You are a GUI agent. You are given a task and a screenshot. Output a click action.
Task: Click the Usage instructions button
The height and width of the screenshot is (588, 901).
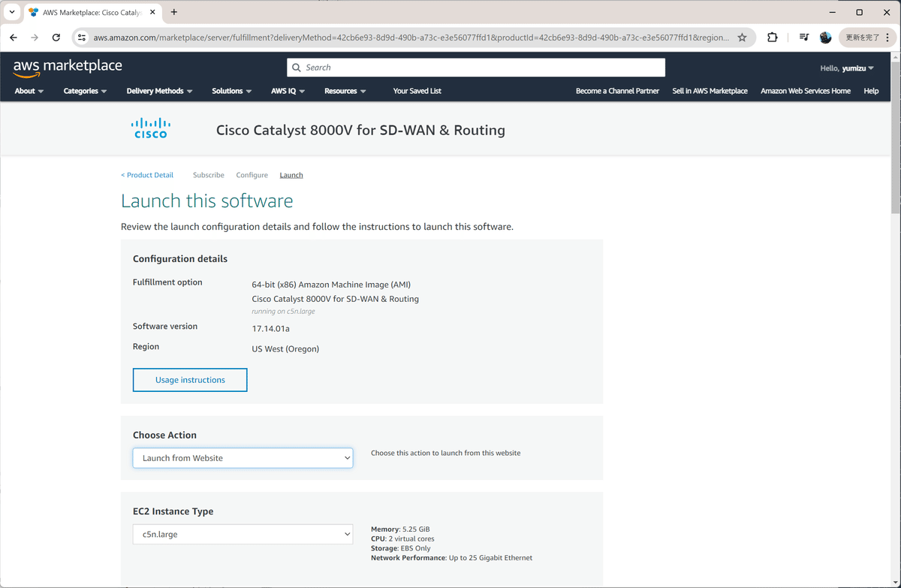click(x=189, y=379)
